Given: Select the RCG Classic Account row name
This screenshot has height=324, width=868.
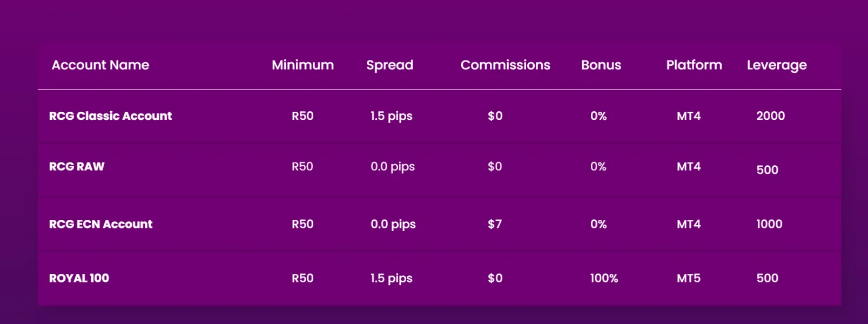Looking at the screenshot, I should tap(110, 116).
